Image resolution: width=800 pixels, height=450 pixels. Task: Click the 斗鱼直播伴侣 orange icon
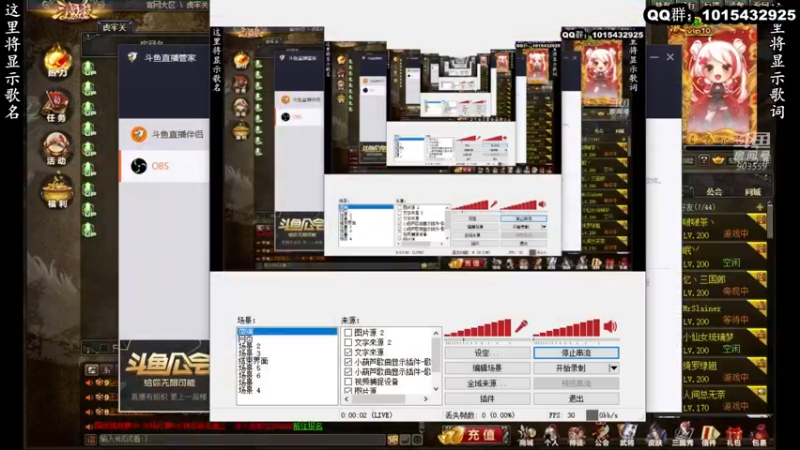pyautogui.click(x=138, y=134)
